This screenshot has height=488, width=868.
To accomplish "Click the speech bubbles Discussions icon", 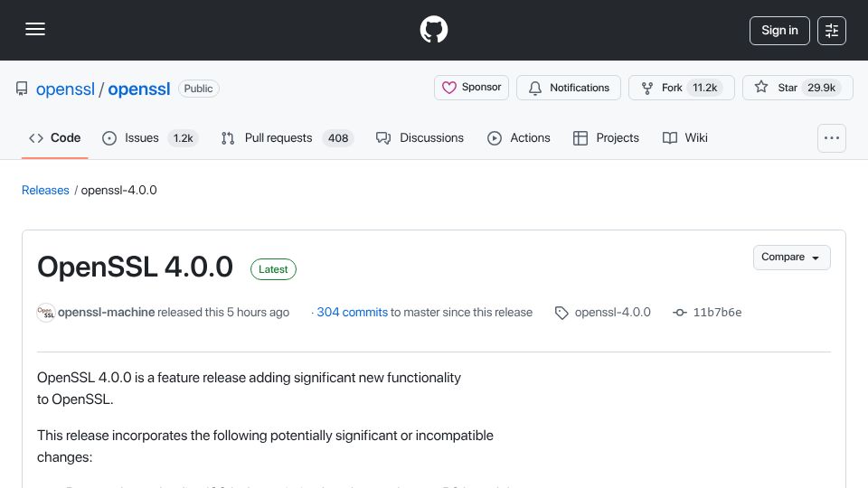I will coord(383,138).
